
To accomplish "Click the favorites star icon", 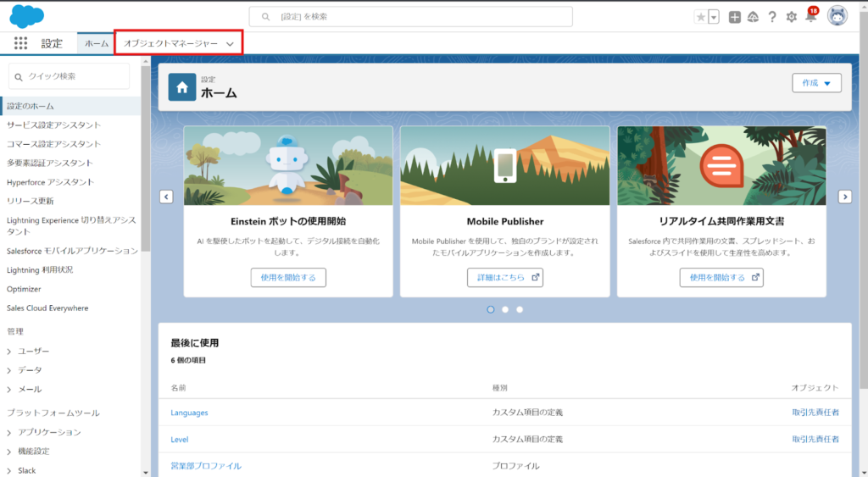I will pyautogui.click(x=700, y=17).
